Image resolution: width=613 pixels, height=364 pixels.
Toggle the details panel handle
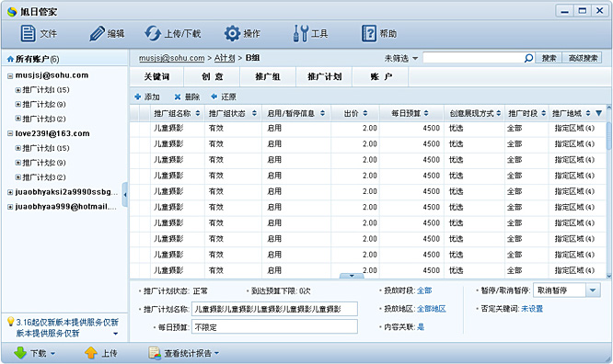352,276
